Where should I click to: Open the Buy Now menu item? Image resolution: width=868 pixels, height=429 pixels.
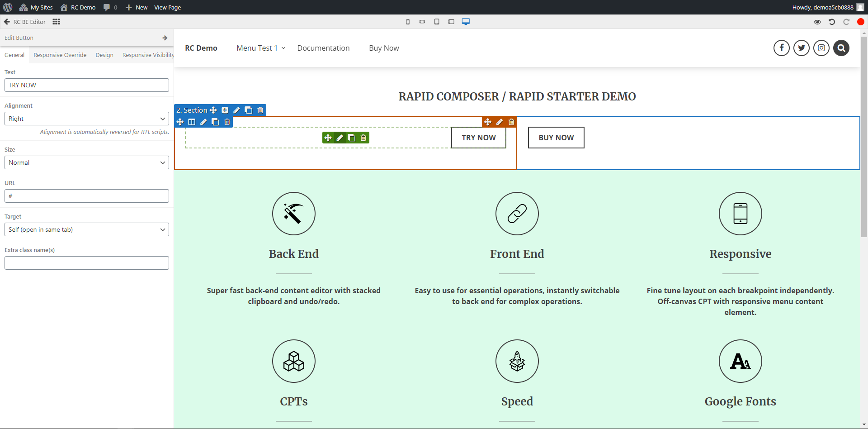[x=384, y=48]
